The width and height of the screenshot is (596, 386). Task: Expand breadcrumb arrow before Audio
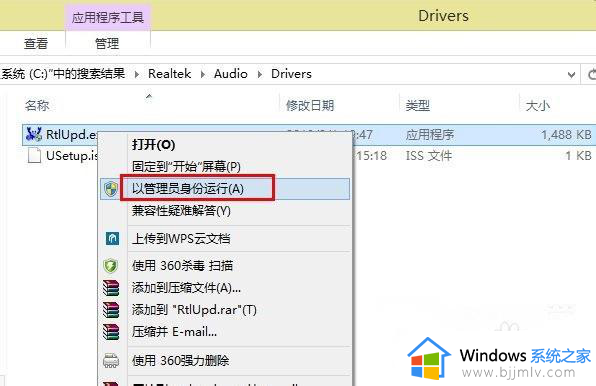tap(203, 74)
